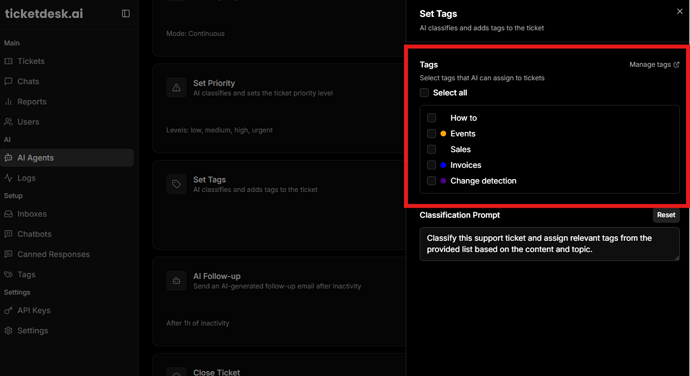The height and width of the screenshot is (376, 690).
Task: Open the AI Follow-up card title
Action: point(217,276)
